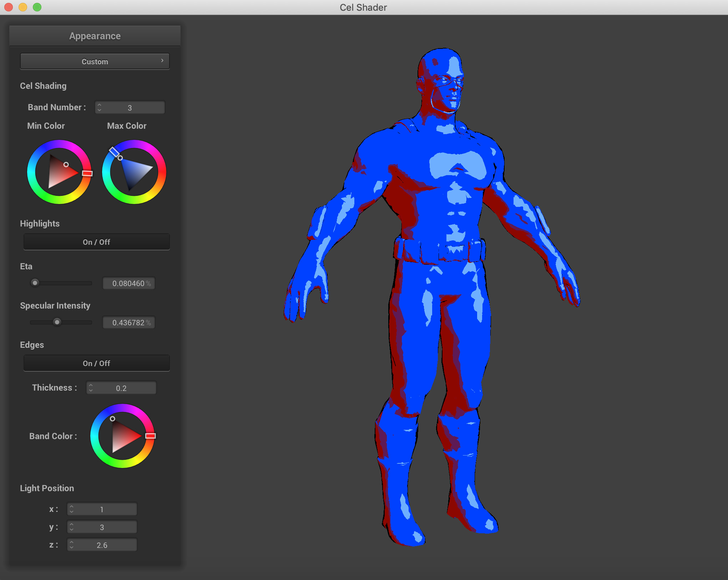This screenshot has width=728, height=580.
Task: Increase Light Position z value
Action: click(x=72, y=542)
